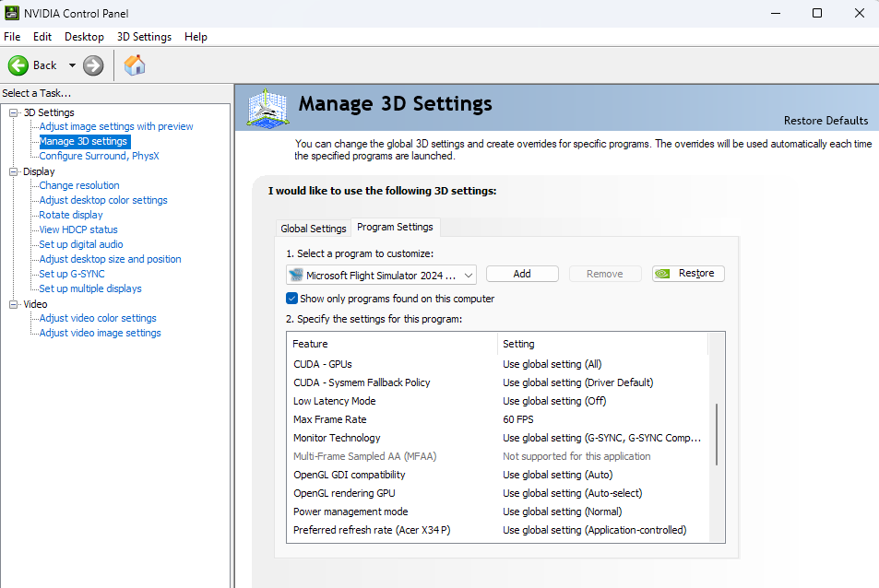Screen dimensions: 879x588
Task: Open the Desktop menu
Action: click(x=84, y=37)
